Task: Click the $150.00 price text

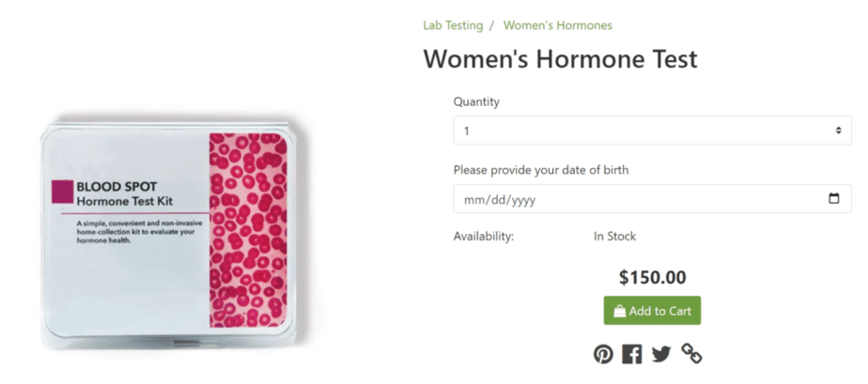Action: tap(652, 277)
